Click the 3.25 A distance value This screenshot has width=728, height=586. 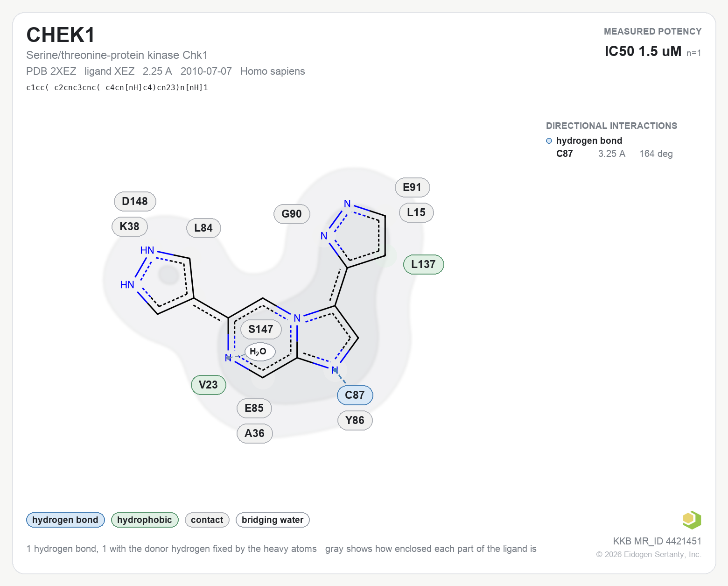click(x=612, y=154)
